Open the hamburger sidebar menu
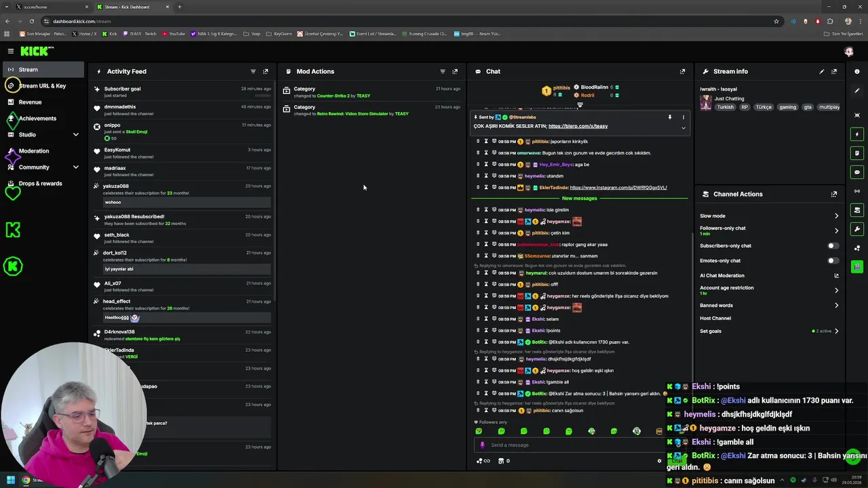The width and height of the screenshot is (868, 488). (10, 51)
